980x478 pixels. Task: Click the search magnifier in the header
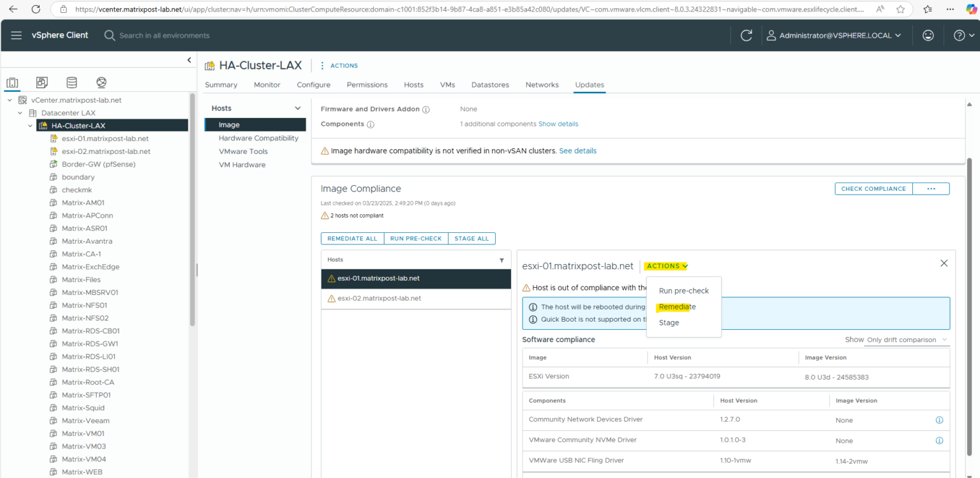(108, 35)
